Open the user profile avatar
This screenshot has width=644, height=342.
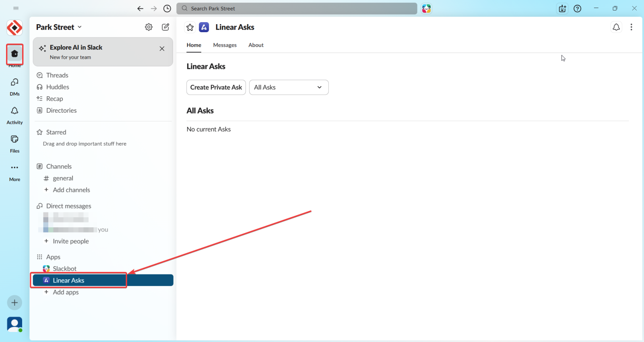point(14,324)
